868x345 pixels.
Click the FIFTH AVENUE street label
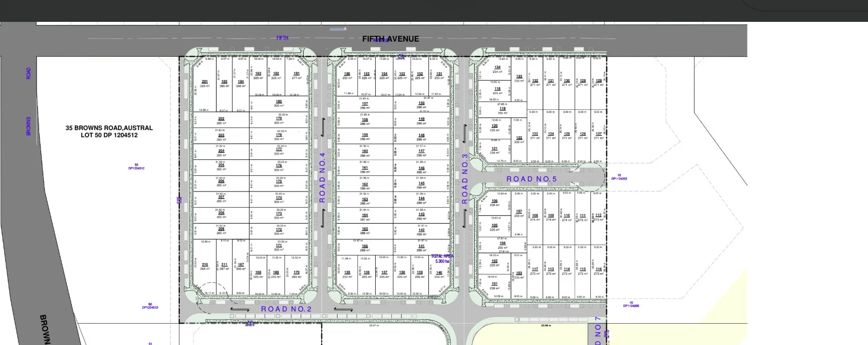390,39
